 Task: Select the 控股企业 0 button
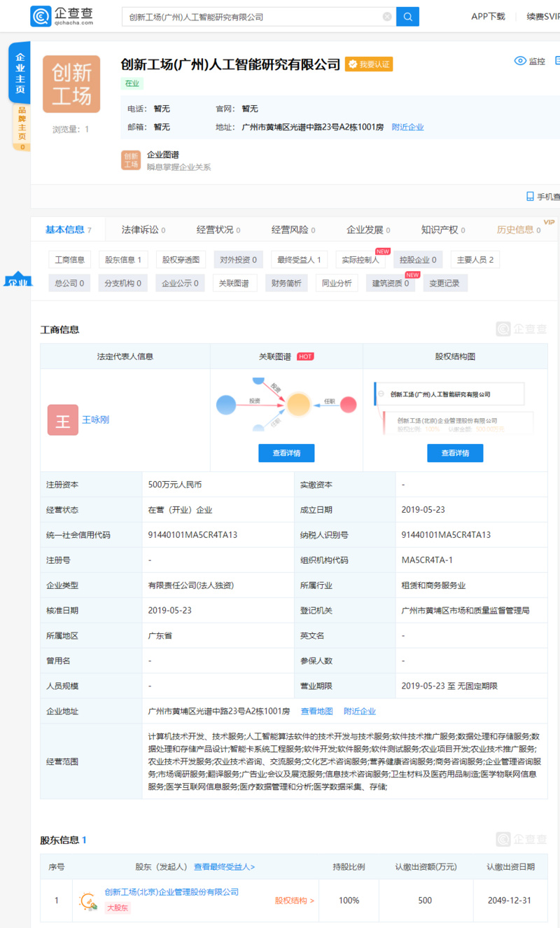418,260
